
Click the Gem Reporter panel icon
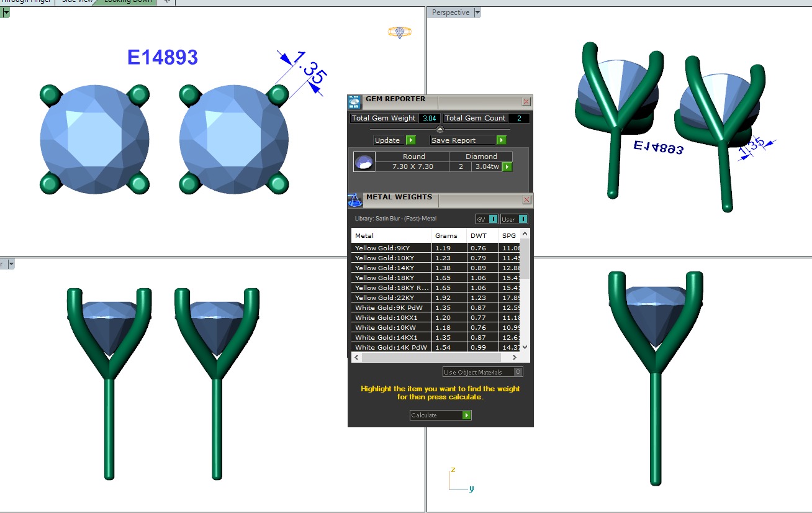click(x=354, y=102)
